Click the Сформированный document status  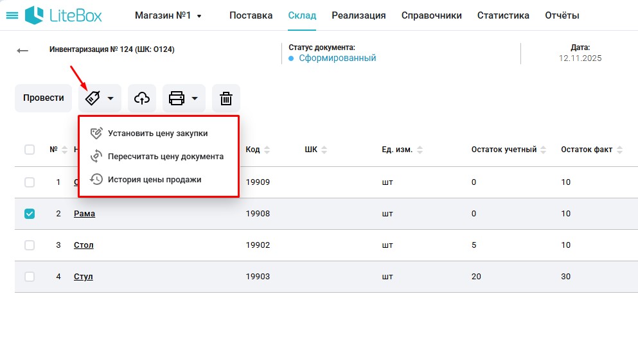pos(337,58)
